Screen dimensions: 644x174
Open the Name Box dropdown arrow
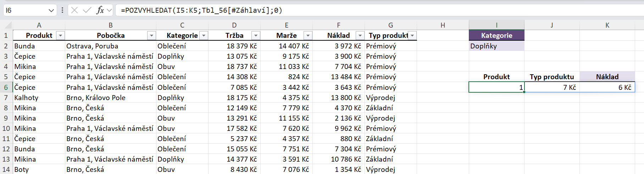point(51,11)
